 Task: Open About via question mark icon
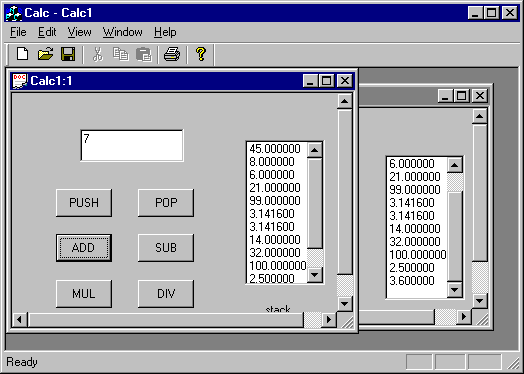pos(201,54)
